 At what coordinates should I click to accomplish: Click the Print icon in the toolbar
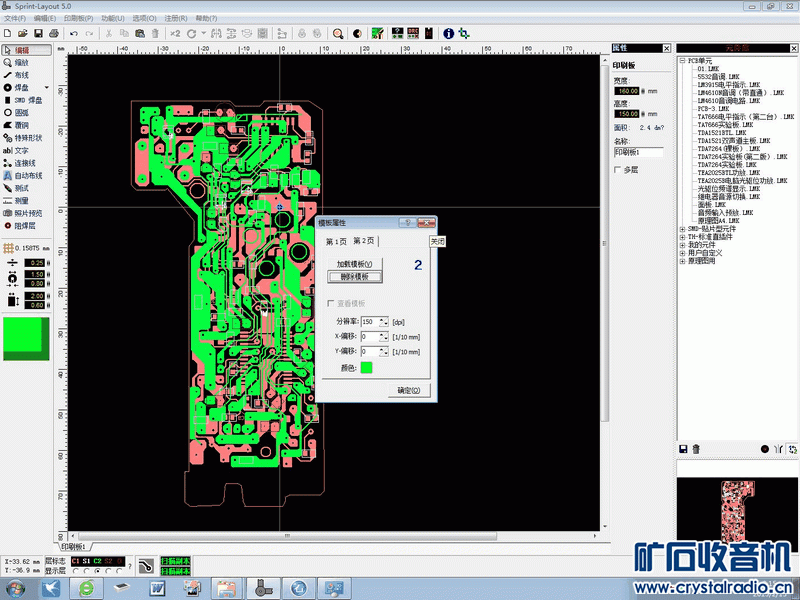pos(54,33)
